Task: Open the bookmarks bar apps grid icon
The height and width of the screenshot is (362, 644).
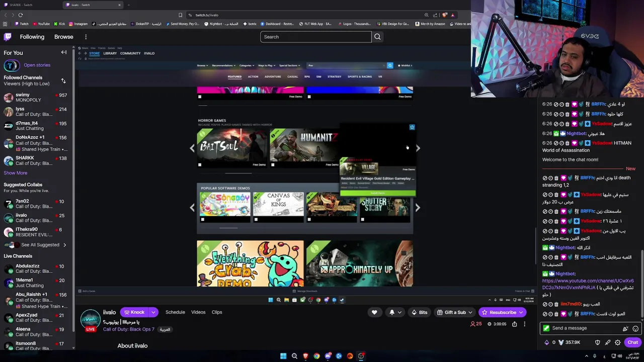Action: 5,24
